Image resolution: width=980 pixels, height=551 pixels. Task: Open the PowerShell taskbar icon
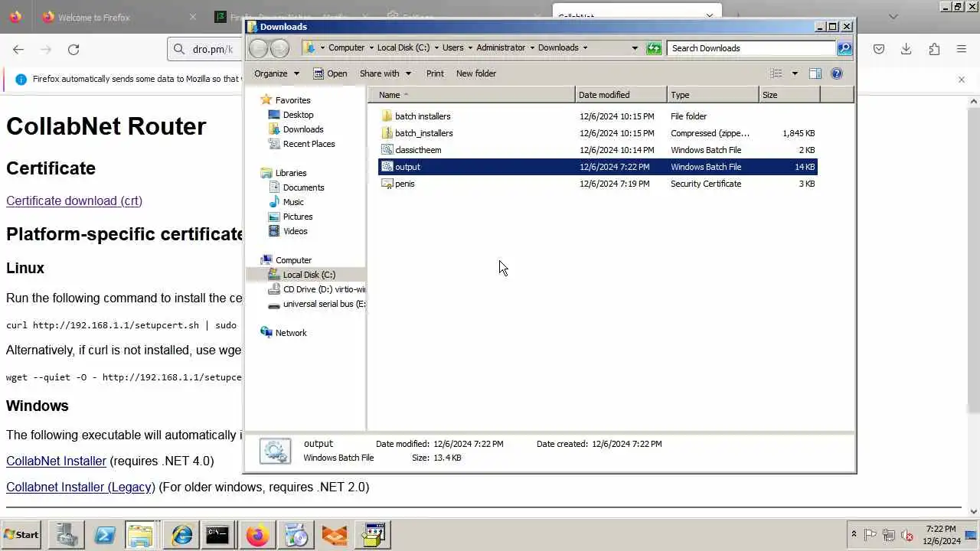pos(105,535)
